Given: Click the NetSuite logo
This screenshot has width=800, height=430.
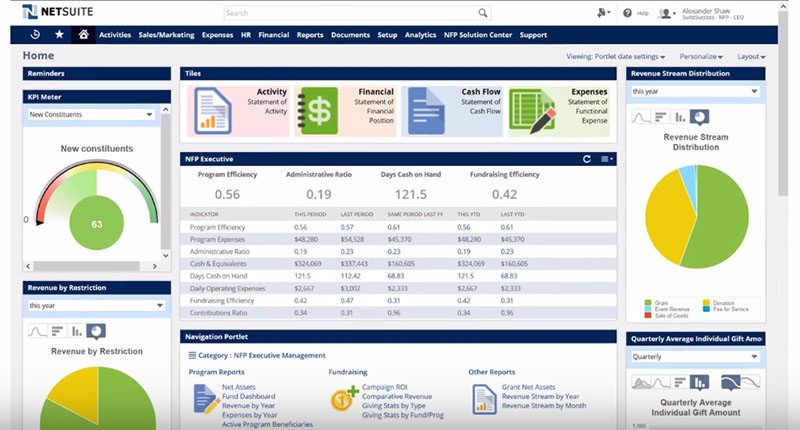Looking at the screenshot, I should pyautogui.click(x=57, y=12).
